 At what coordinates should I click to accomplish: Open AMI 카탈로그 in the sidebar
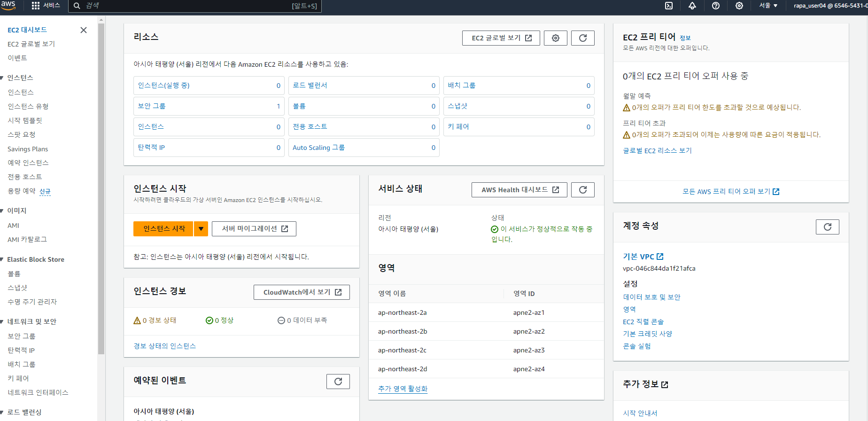[x=27, y=240]
